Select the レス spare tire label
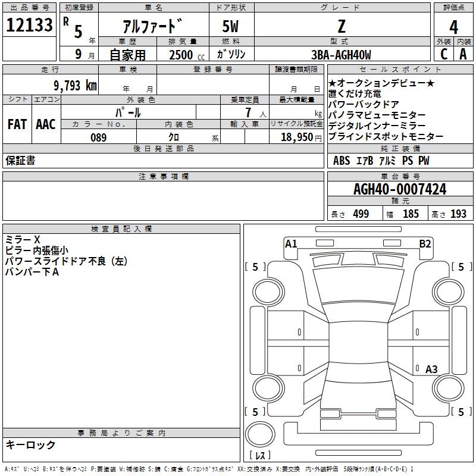Viewport: 476px width, 476px height. [260, 455]
